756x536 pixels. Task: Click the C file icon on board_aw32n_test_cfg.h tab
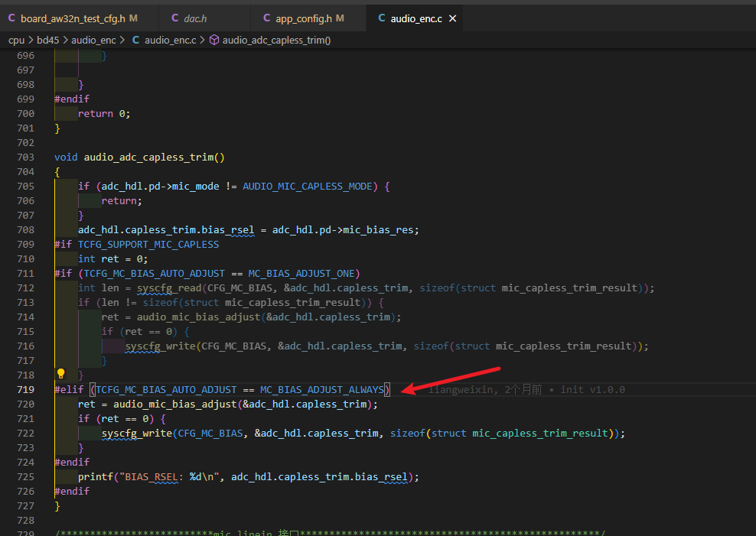(x=11, y=18)
